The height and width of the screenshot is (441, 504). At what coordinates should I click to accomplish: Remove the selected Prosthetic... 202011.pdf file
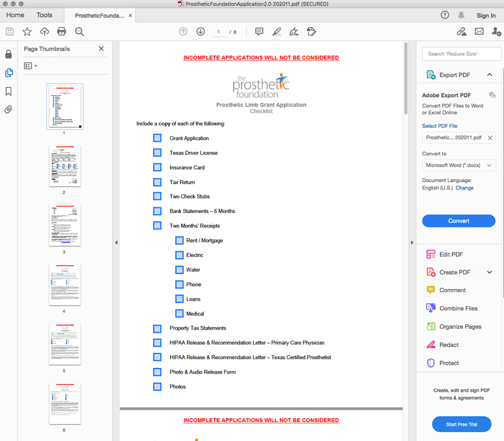coord(490,138)
